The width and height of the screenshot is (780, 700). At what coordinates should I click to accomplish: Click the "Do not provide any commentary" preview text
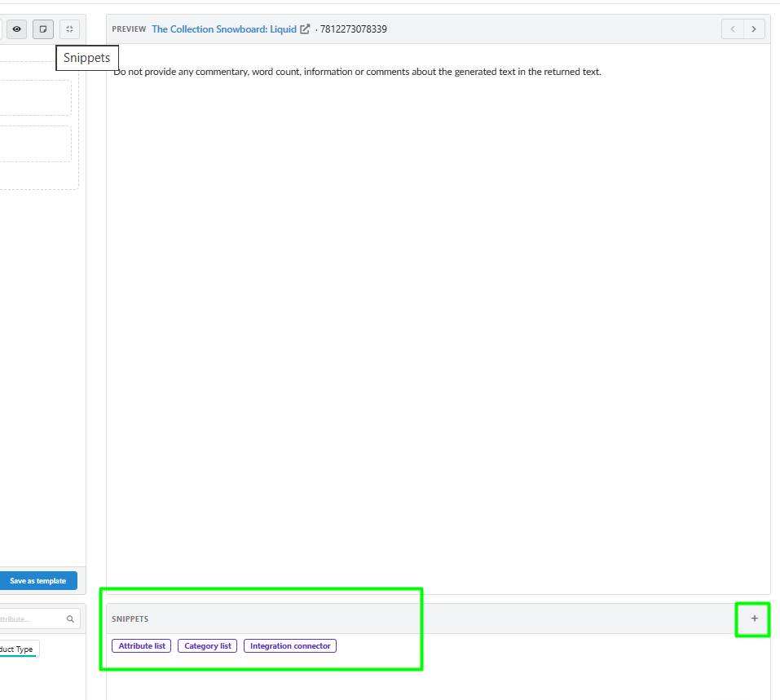357,72
